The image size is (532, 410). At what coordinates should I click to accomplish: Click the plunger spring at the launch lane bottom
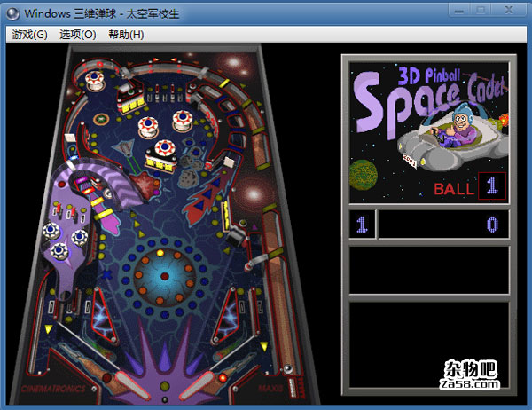[x=292, y=387]
